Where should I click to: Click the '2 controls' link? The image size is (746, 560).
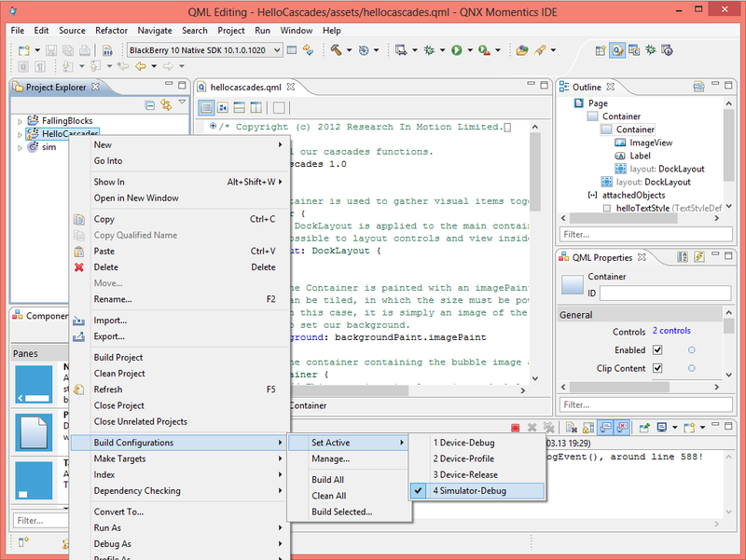(x=671, y=331)
